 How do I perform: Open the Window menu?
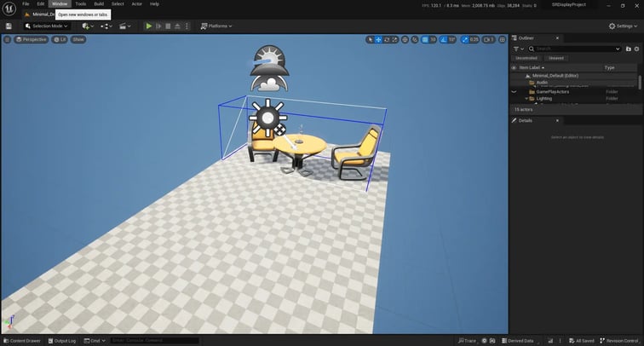(60, 3)
